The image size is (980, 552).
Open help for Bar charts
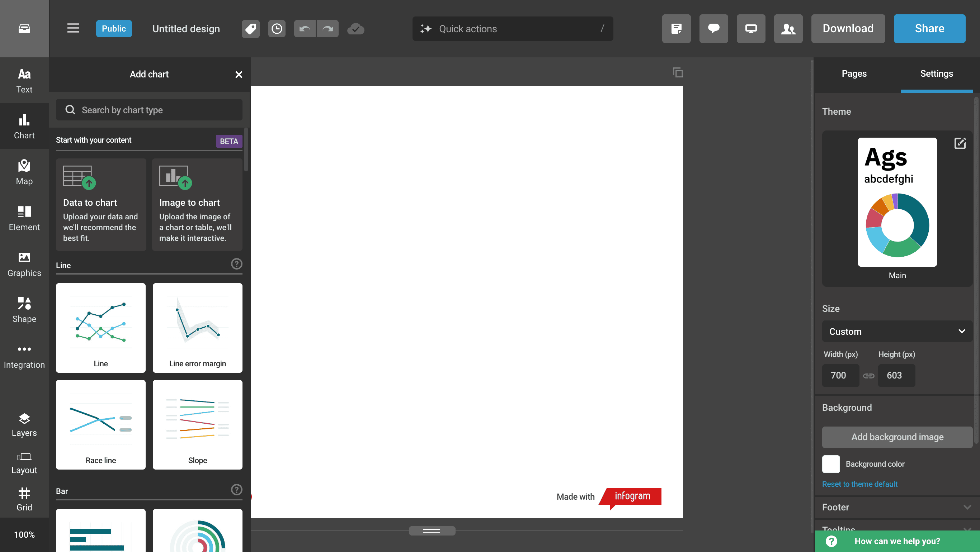point(236,490)
